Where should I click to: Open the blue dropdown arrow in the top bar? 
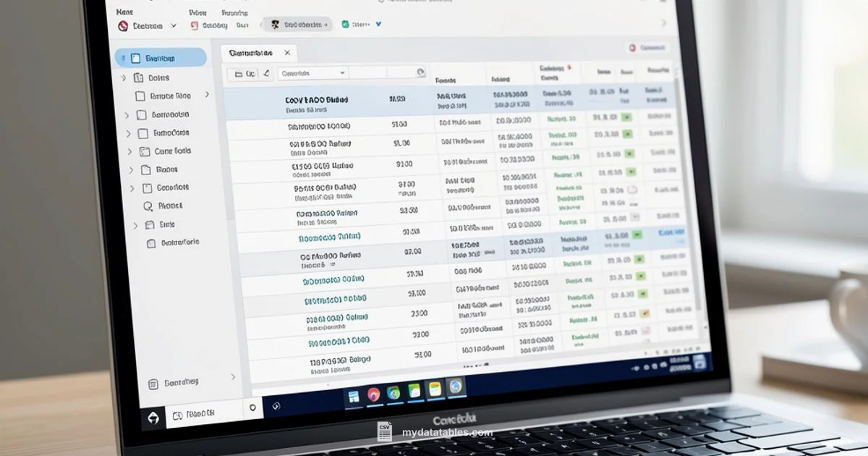[x=378, y=24]
